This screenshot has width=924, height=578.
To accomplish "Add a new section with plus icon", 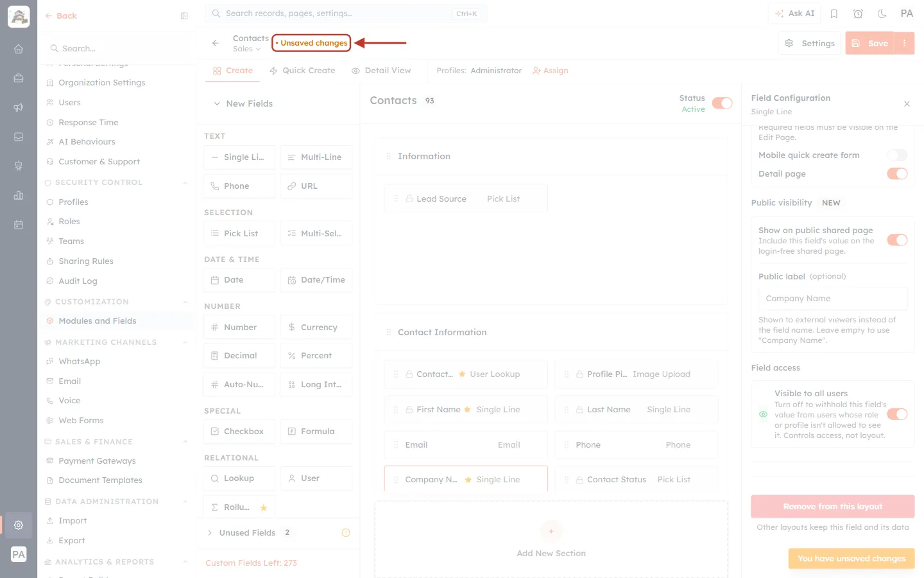I will tap(551, 531).
